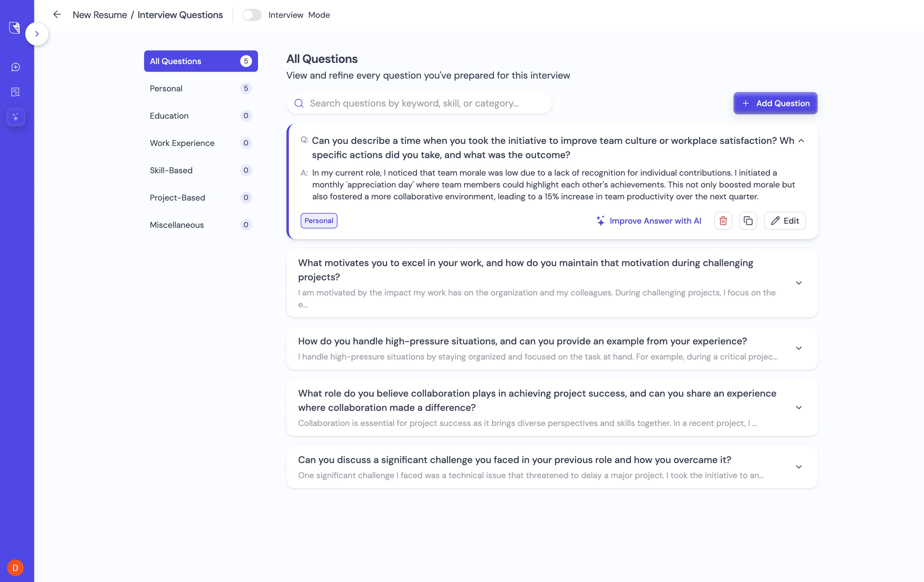Expand the sidebar with the chevron button
924x582 pixels.
37,34
